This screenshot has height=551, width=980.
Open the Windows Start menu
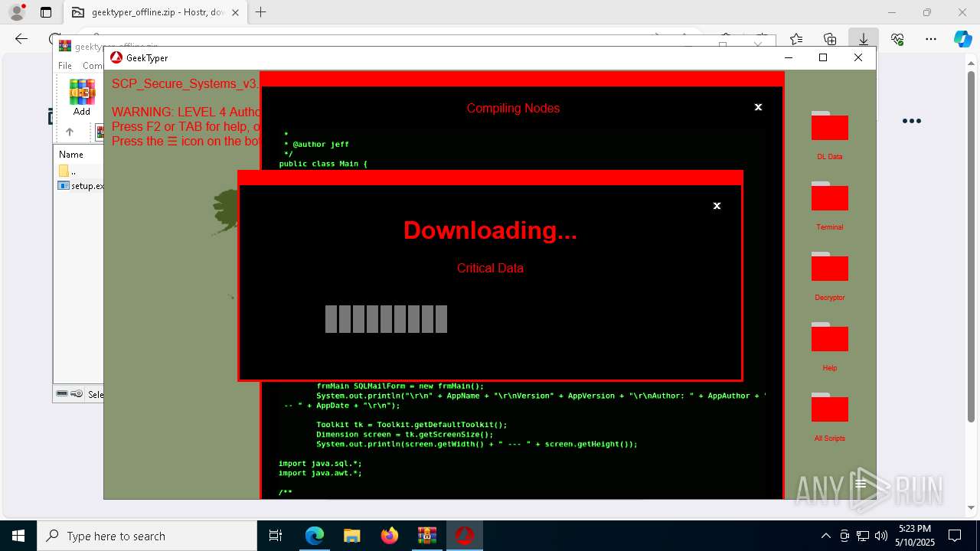[x=18, y=536]
